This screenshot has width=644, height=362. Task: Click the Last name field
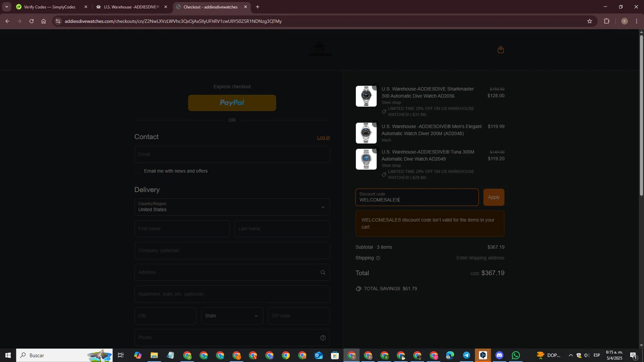[x=283, y=229]
